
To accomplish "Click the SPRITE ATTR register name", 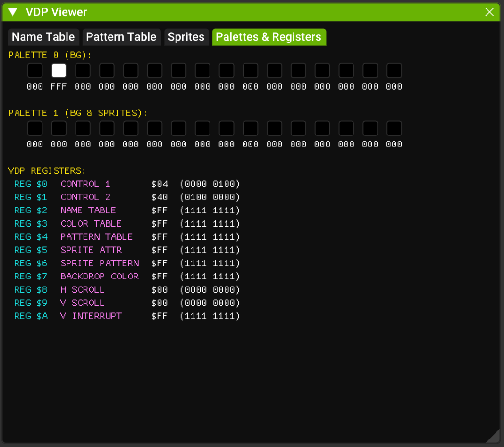I will (91, 250).
